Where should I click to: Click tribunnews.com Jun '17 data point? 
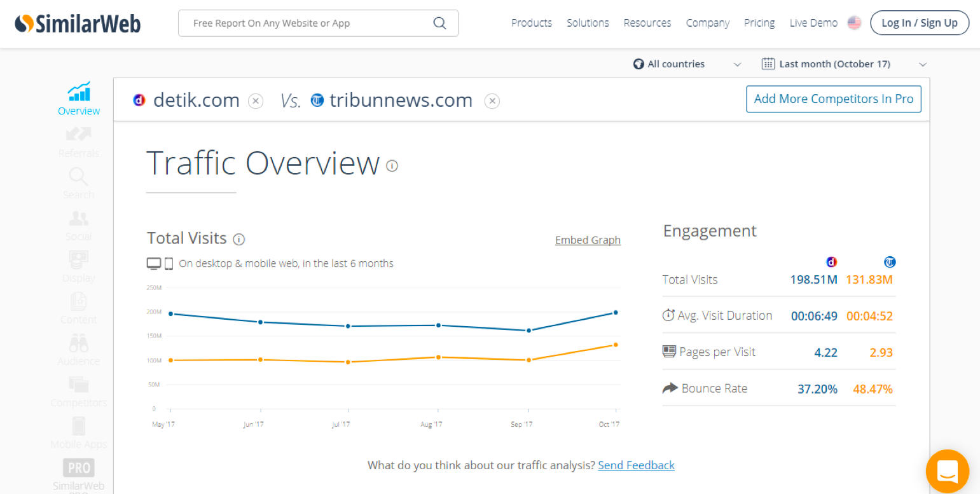click(260, 360)
